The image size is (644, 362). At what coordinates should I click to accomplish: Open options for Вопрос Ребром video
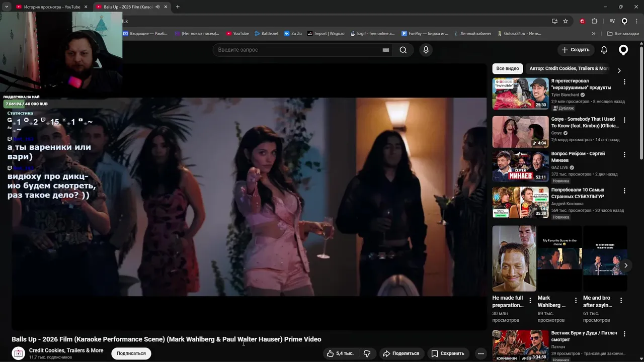(x=624, y=154)
